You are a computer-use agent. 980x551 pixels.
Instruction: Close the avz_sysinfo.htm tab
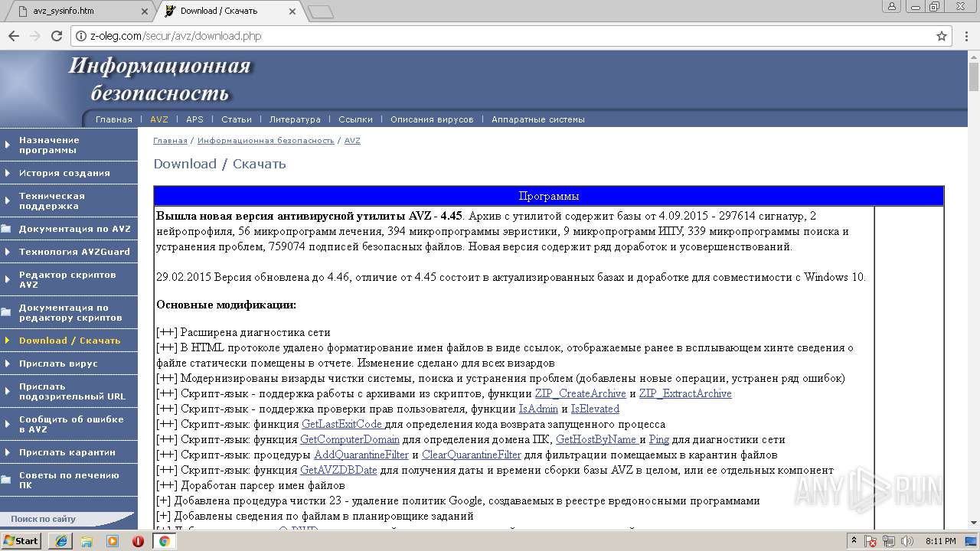point(145,11)
